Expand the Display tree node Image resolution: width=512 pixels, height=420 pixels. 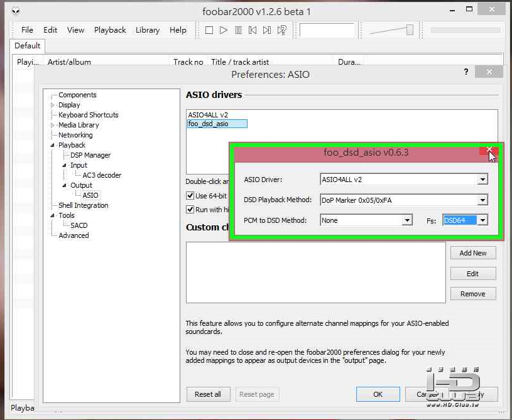(53, 105)
